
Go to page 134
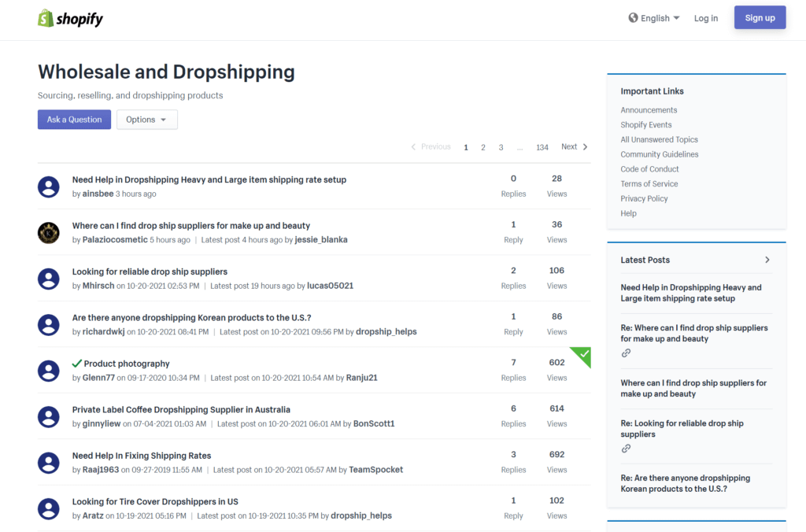point(542,147)
